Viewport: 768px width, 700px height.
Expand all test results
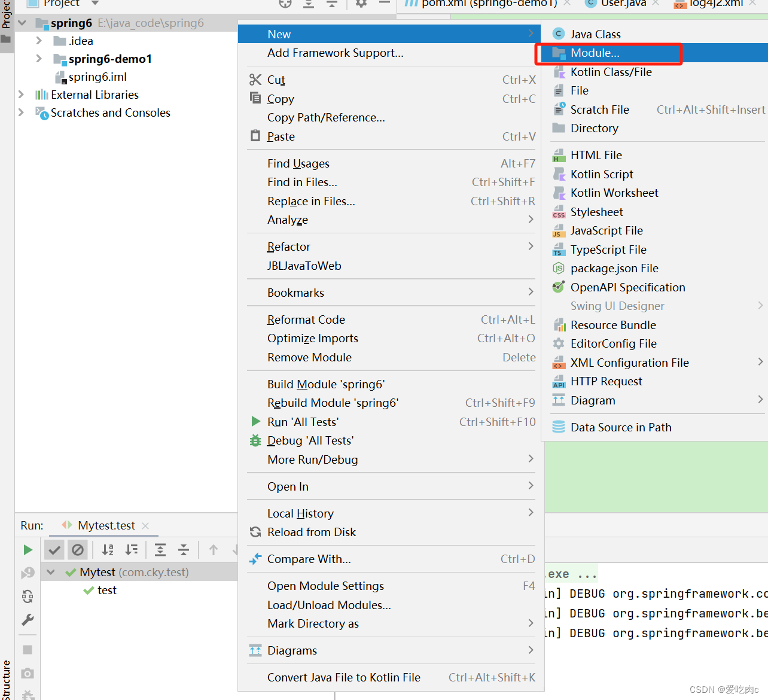(160, 549)
